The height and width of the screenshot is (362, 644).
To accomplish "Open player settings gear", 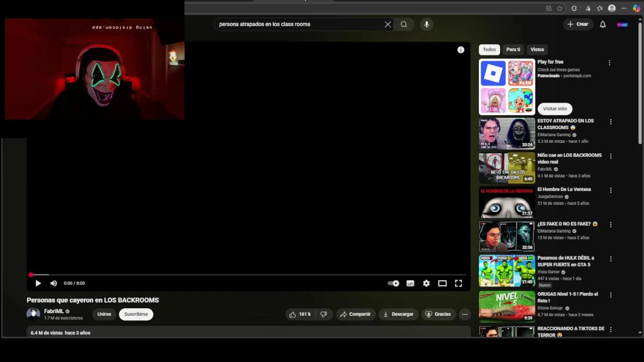I will (427, 284).
